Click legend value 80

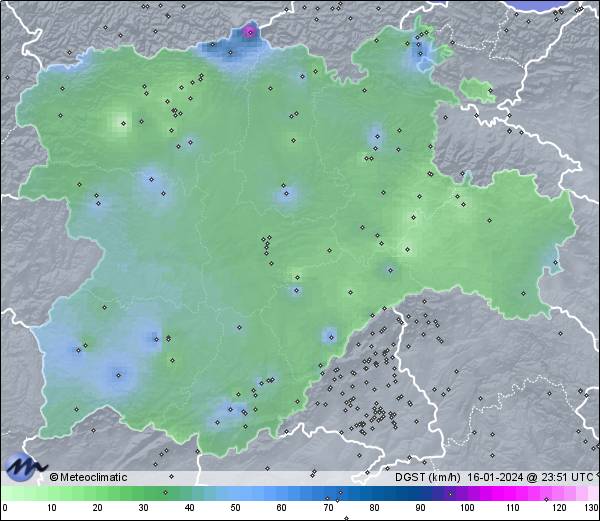(x=374, y=508)
